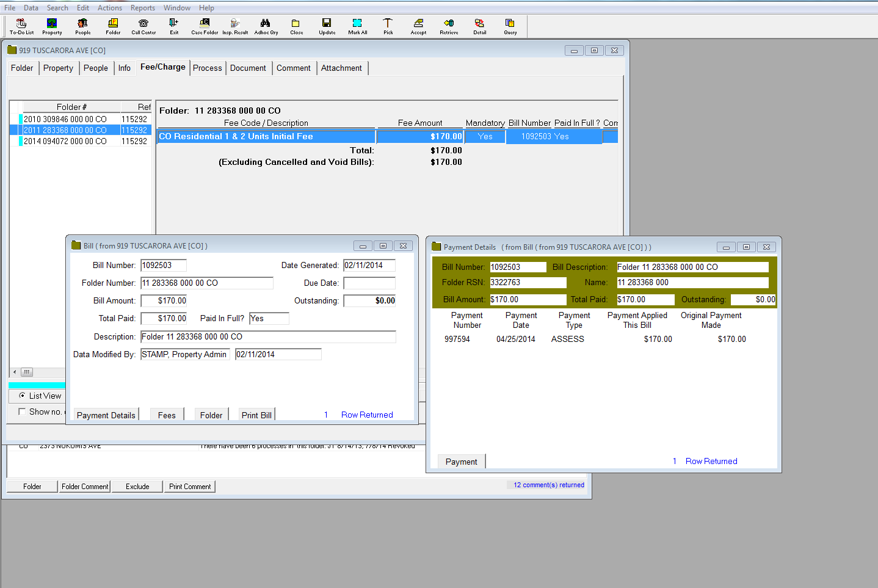The height and width of the screenshot is (588, 878).
Task: Open the Reports menu
Action: pyautogui.click(x=142, y=8)
